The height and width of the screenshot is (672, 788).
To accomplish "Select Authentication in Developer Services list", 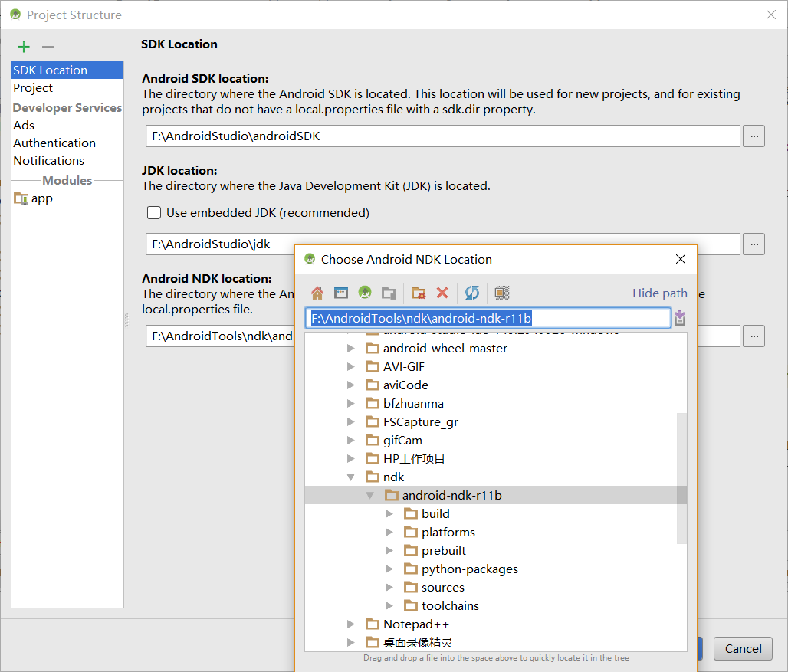I will point(67,143).
